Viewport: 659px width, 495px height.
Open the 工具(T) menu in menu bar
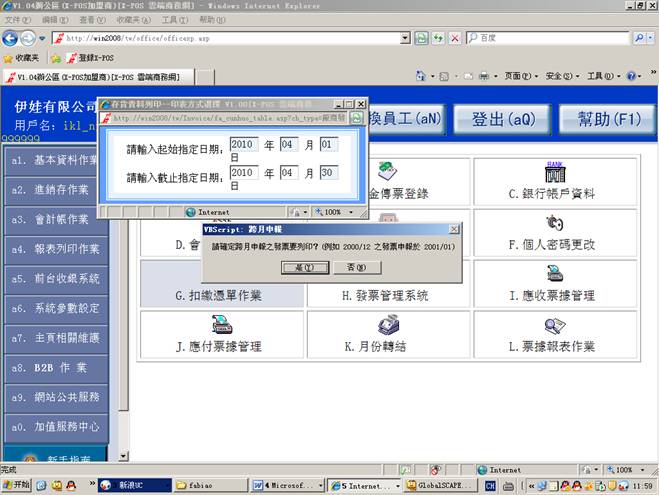(x=174, y=20)
